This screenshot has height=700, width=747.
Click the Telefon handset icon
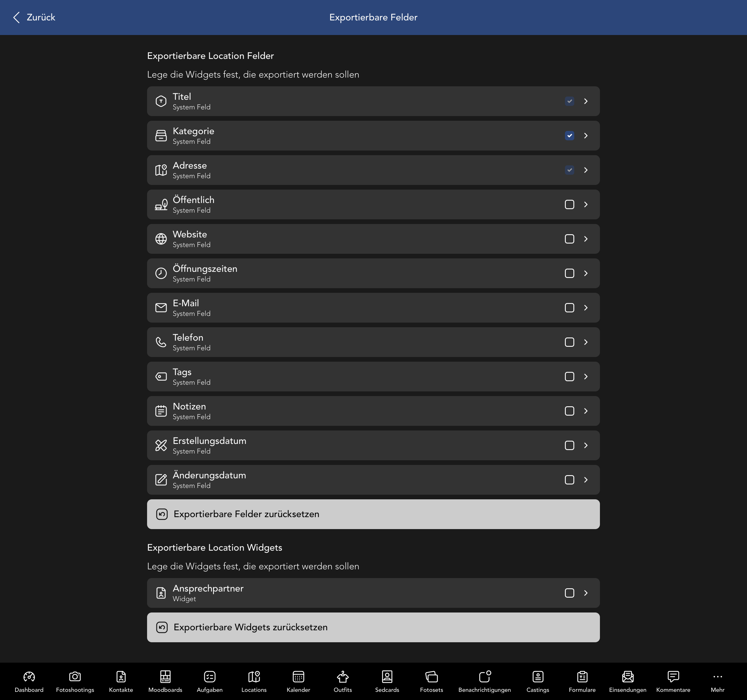[x=161, y=342]
